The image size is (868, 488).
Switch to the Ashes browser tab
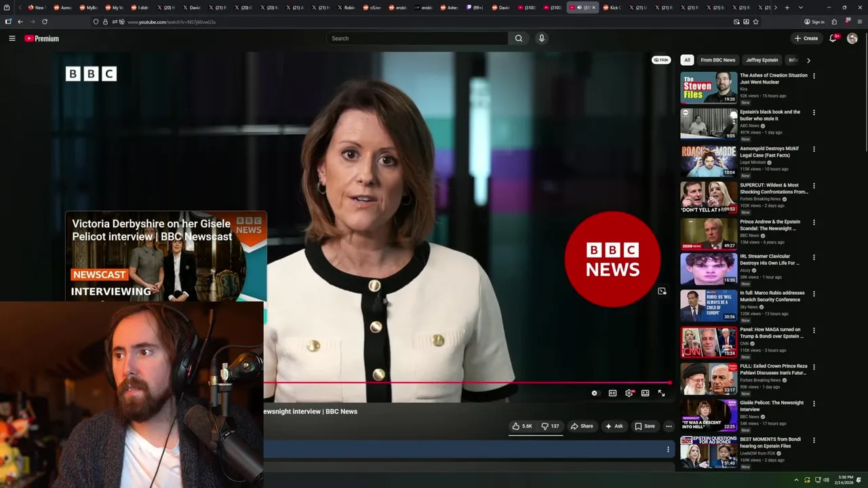(x=450, y=7)
